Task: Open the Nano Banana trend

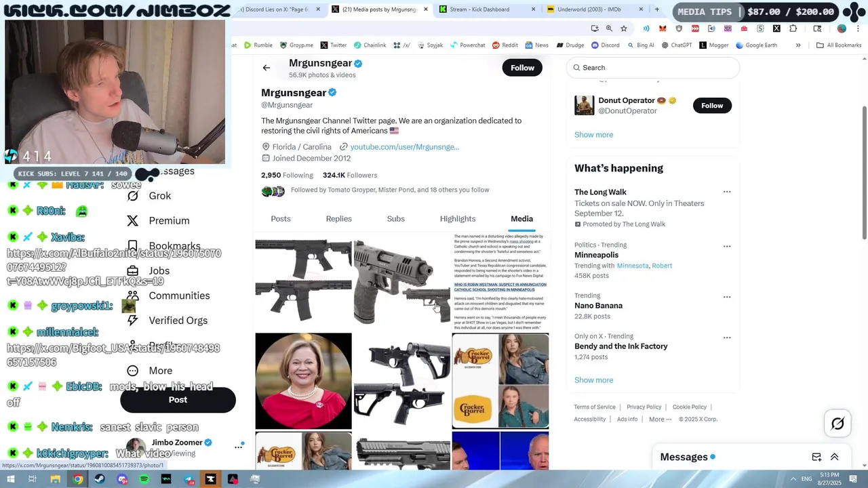Action: click(x=598, y=306)
